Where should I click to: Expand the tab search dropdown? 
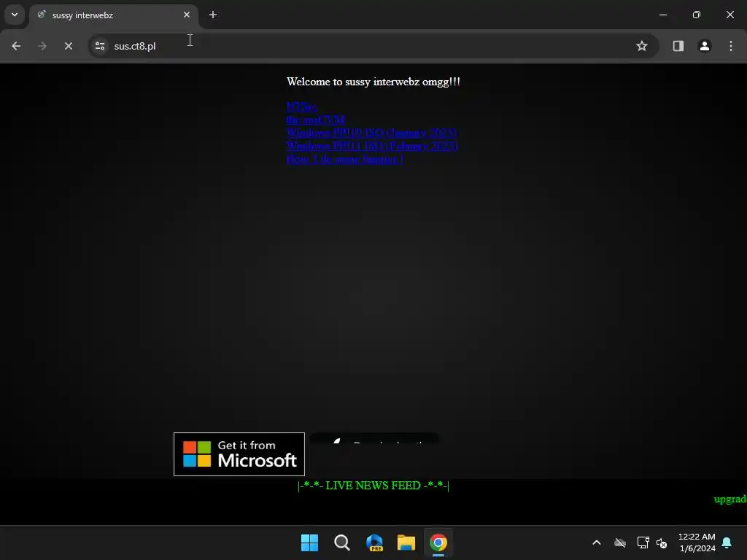(15, 15)
